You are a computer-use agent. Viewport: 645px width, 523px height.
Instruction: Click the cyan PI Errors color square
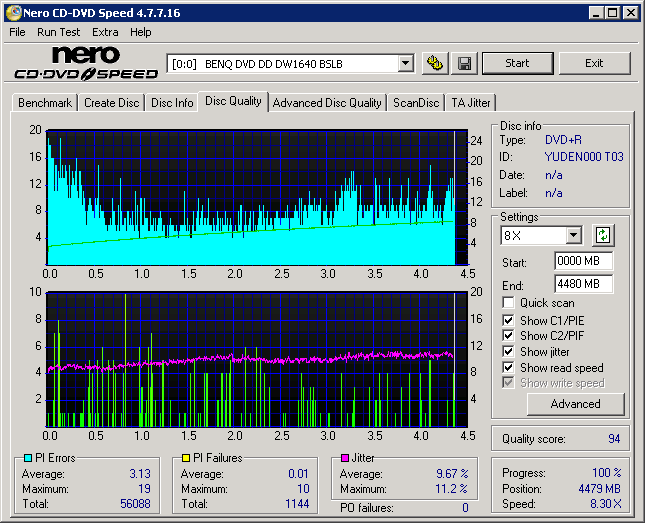coord(27,458)
